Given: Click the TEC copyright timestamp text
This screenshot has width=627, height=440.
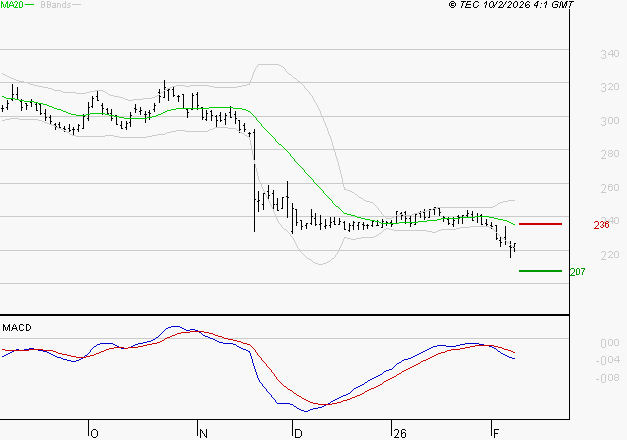Looking at the screenshot, I should 511,5.
